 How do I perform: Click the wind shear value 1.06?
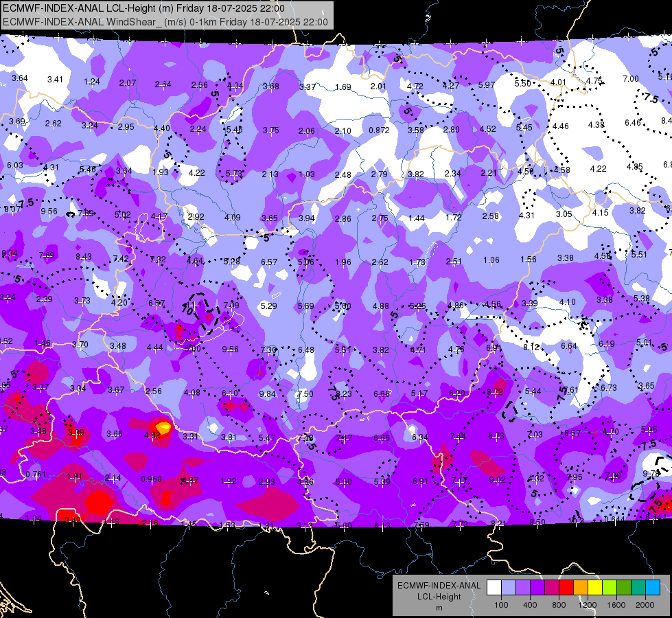coord(491,260)
